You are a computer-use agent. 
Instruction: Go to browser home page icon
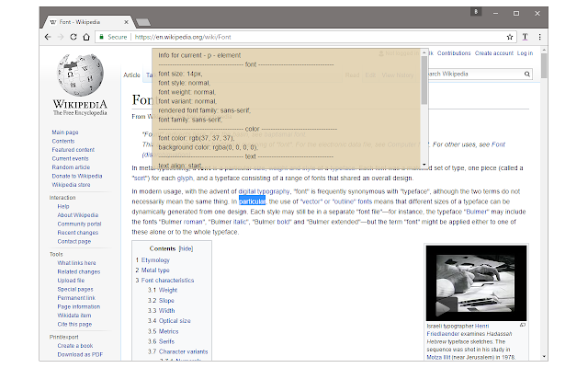pos(86,37)
